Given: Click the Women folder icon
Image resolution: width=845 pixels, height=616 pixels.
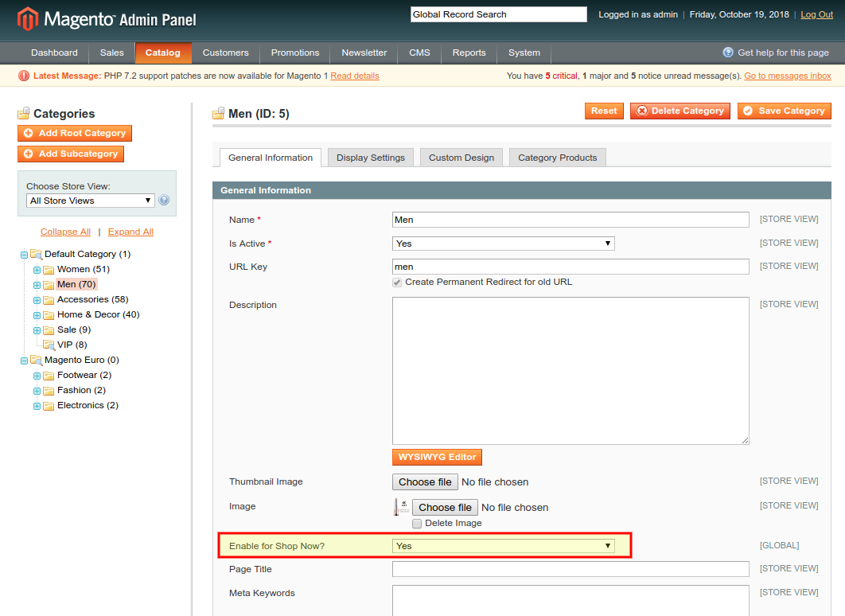Looking at the screenshot, I should 49,270.
